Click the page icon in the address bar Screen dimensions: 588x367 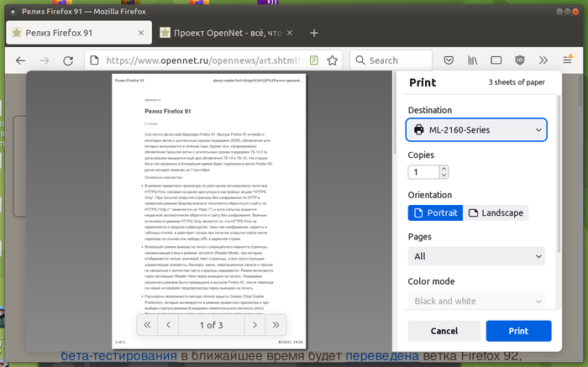(94, 60)
